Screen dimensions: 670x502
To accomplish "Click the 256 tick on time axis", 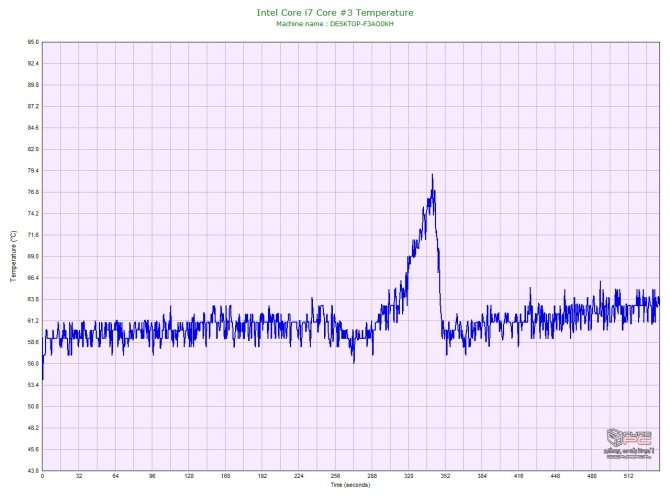I will tap(335, 476).
